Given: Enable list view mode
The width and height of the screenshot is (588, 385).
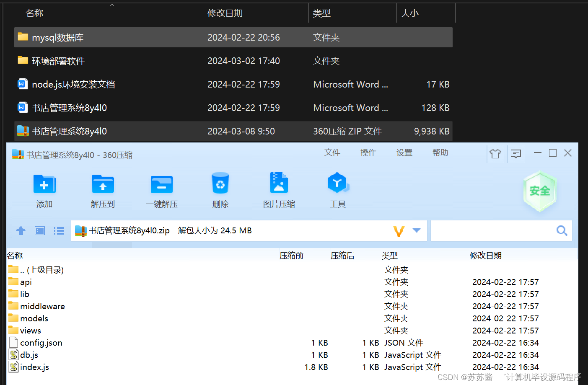Looking at the screenshot, I should coord(59,230).
